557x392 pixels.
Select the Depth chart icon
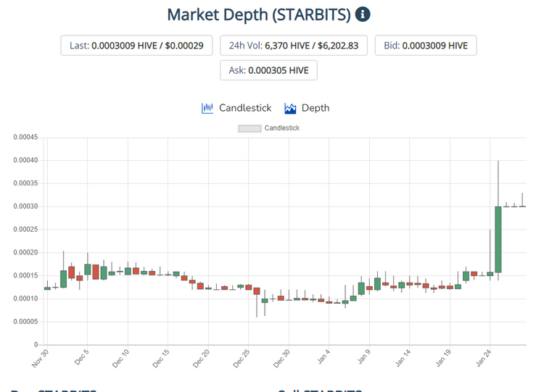290,108
